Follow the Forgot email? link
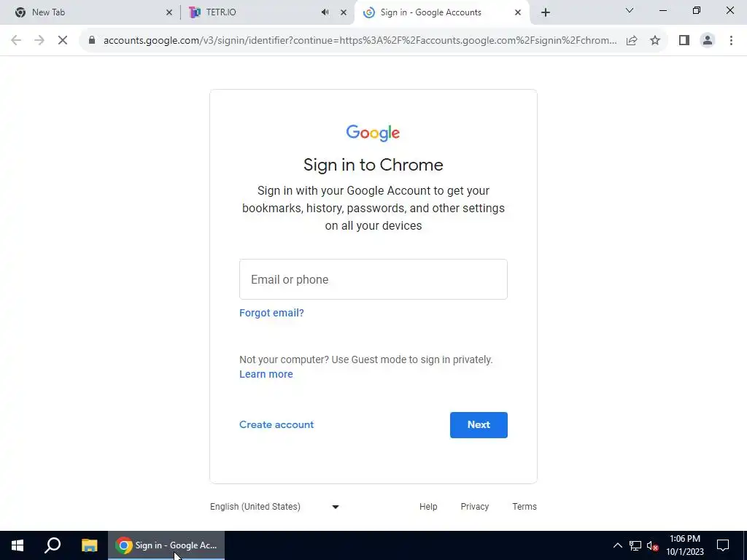The width and height of the screenshot is (747, 560). [x=271, y=313]
